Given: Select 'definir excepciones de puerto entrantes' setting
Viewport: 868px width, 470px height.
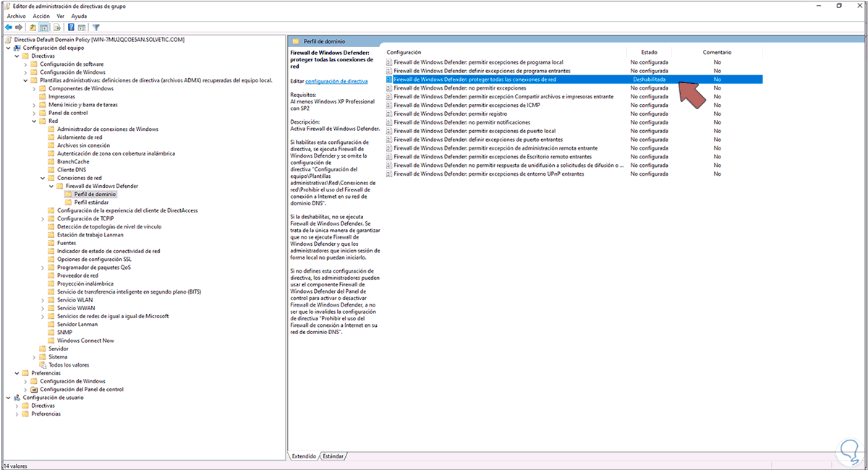Looking at the screenshot, I should (478, 140).
